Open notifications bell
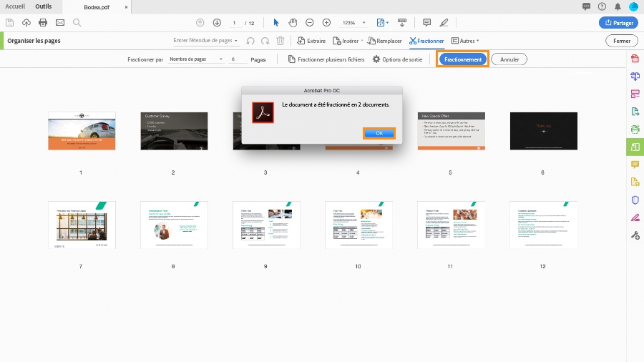Viewport: 644px width, 362px height. pyautogui.click(x=618, y=6)
